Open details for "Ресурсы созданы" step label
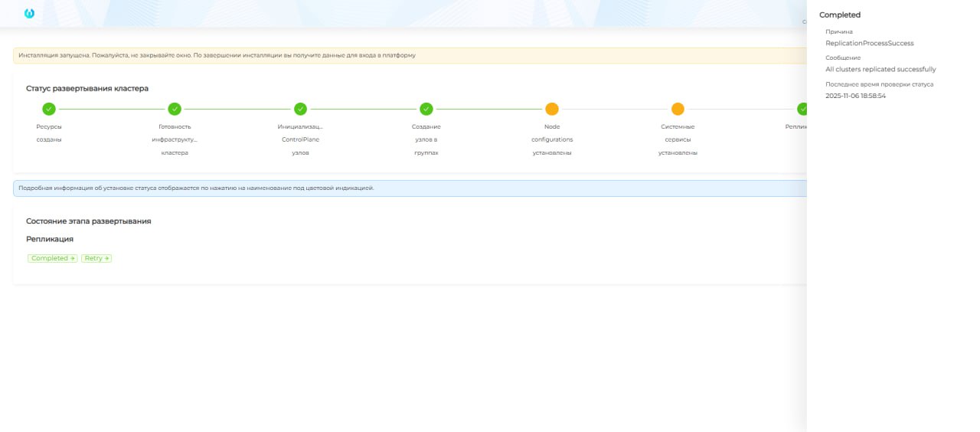Screen dimensions: 980x432 point(49,133)
